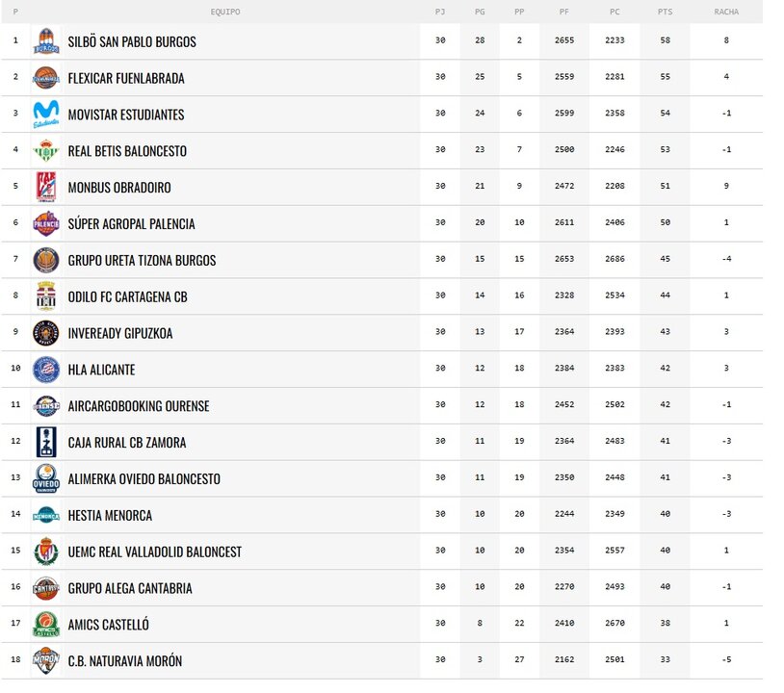This screenshot has width=784, height=693.
Task: Click the Silbö San Pablo Burgos team logo
Action: [46, 41]
